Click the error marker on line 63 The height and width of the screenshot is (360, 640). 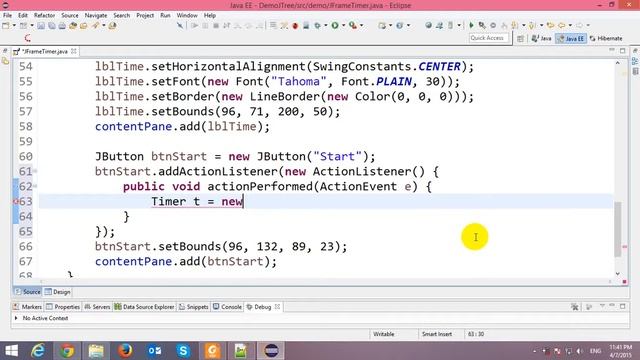click(x=16, y=201)
